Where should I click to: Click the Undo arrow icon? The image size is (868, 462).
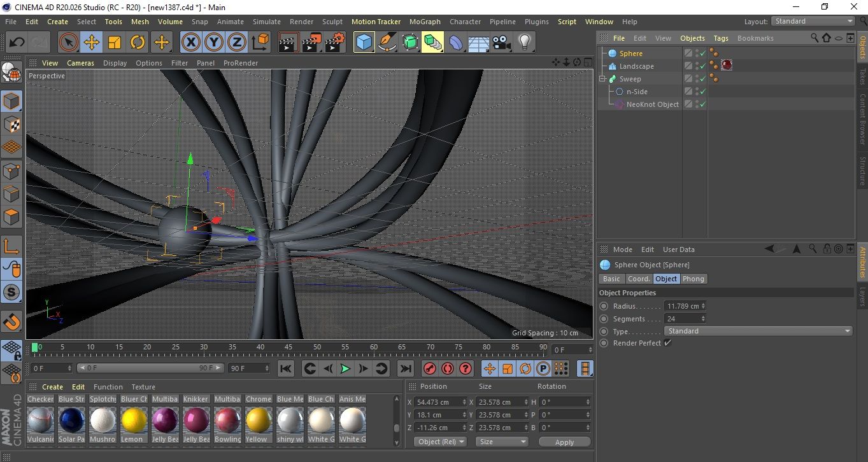pyautogui.click(x=17, y=43)
